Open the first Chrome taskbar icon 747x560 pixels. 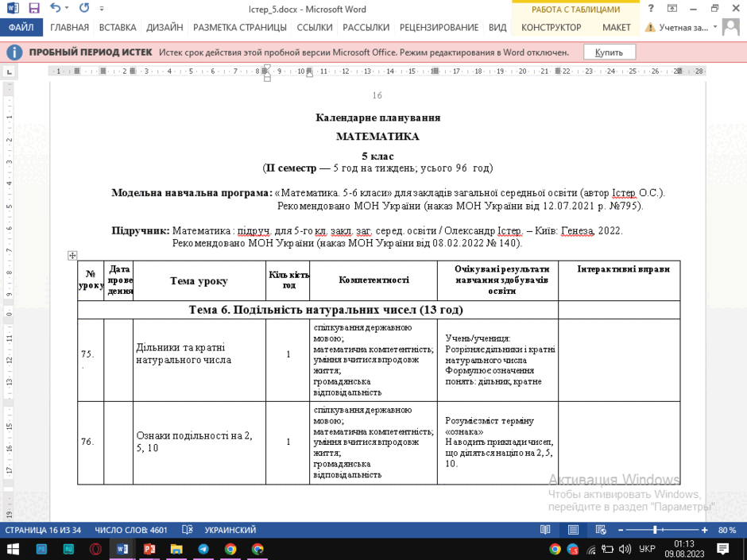[x=230, y=549]
